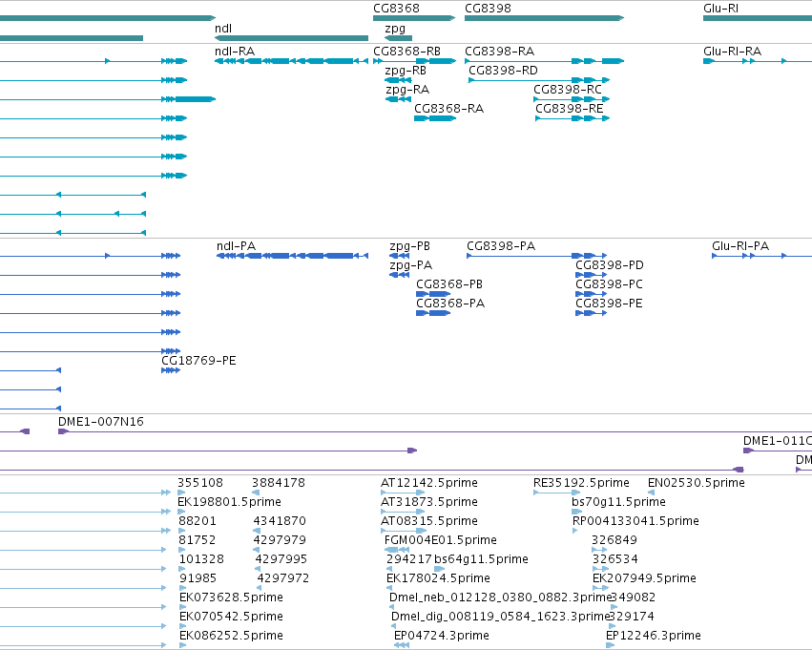Click the Dmel_neb_012128_0380_0882.3prime label

501,598
